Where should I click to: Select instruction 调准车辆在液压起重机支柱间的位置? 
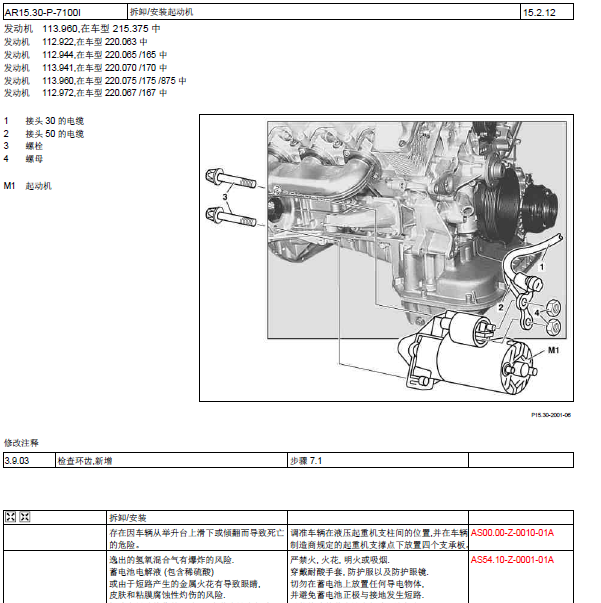click(378, 538)
